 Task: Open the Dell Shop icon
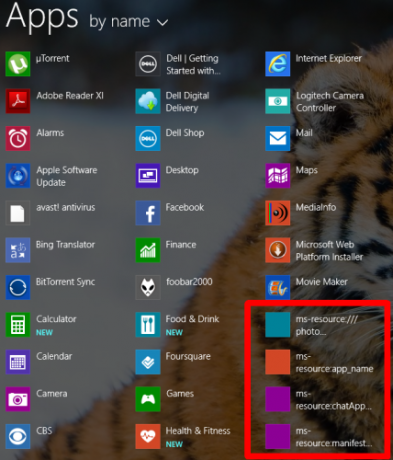click(148, 138)
